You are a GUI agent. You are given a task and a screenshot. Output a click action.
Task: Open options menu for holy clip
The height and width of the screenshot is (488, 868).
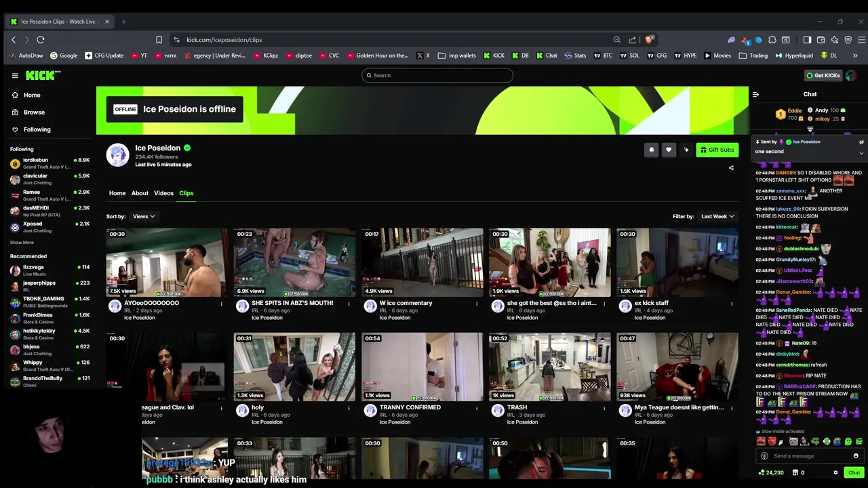pos(349,408)
